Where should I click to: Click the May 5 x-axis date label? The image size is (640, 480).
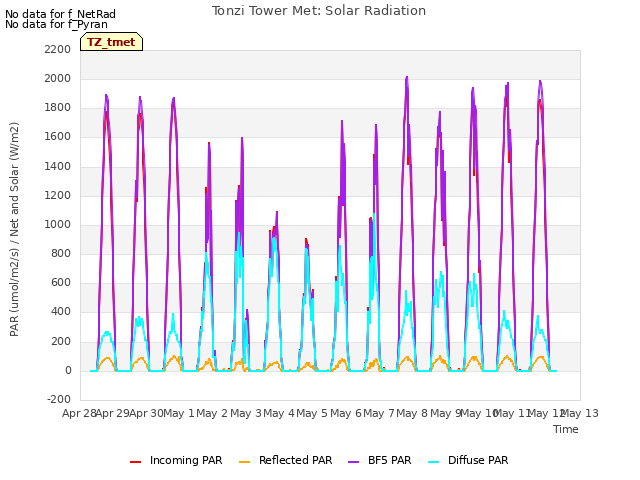[312, 413]
